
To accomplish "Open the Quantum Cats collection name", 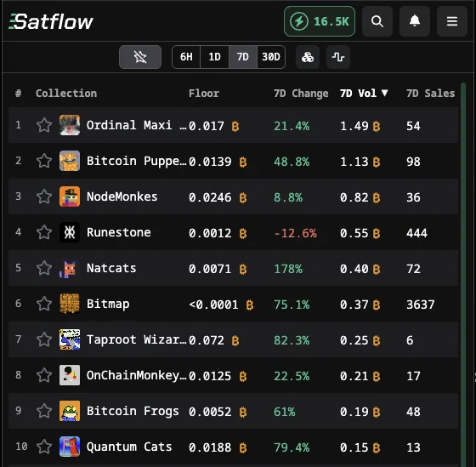I will pos(129,447).
